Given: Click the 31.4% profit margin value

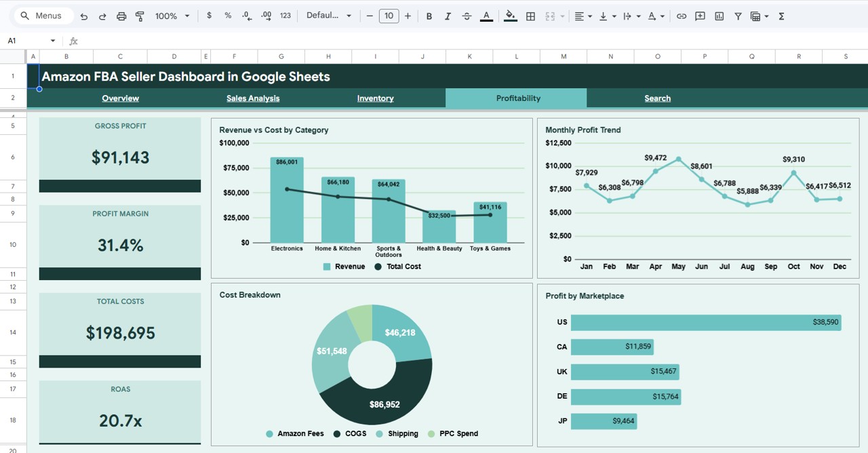Looking at the screenshot, I should tap(120, 245).
